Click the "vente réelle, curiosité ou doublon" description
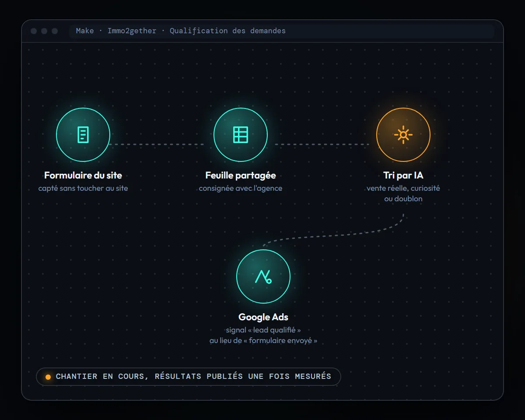Viewport: 525px width, 420px height. tap(403, 193)
